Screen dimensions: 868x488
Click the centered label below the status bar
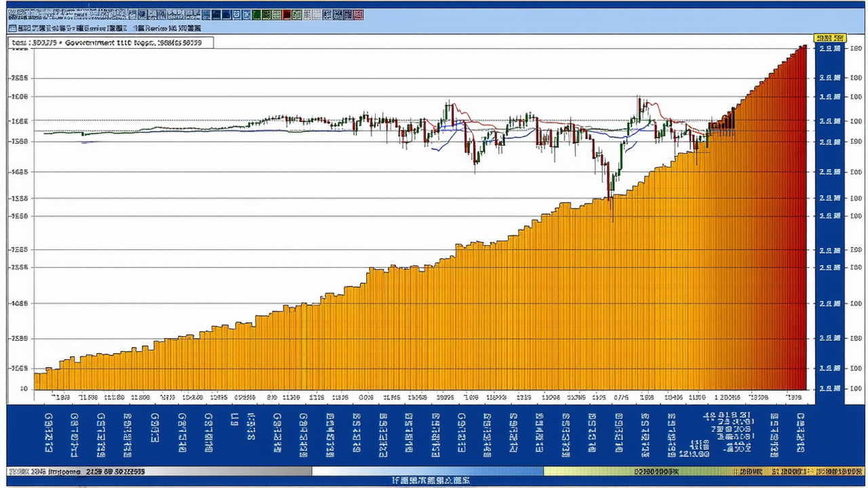431,481
